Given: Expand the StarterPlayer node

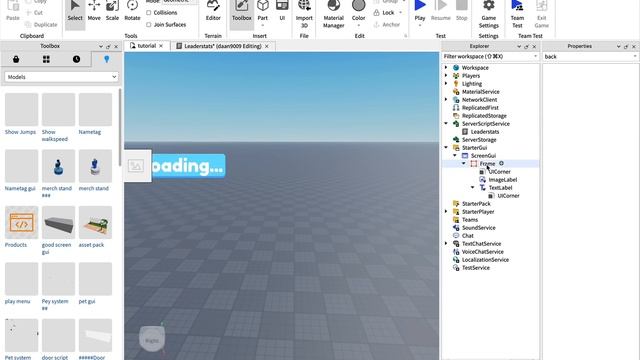Looking at the screenshot, I should [x=446, y=211].
